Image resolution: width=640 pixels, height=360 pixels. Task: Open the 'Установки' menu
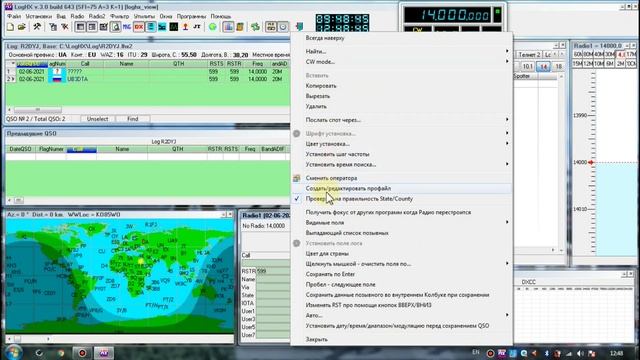pyautogui.click(x=38, y=16)
